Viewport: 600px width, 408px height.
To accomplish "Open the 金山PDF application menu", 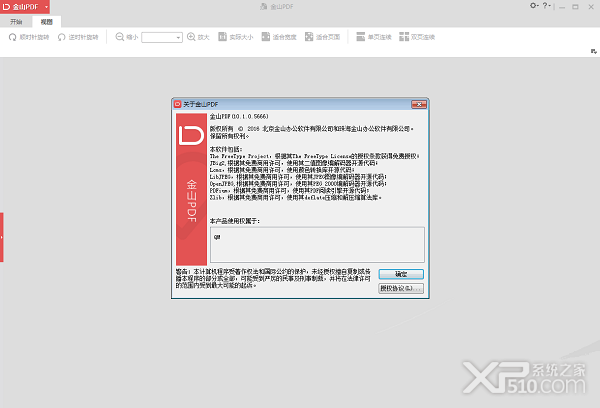I will coord(25,7).
